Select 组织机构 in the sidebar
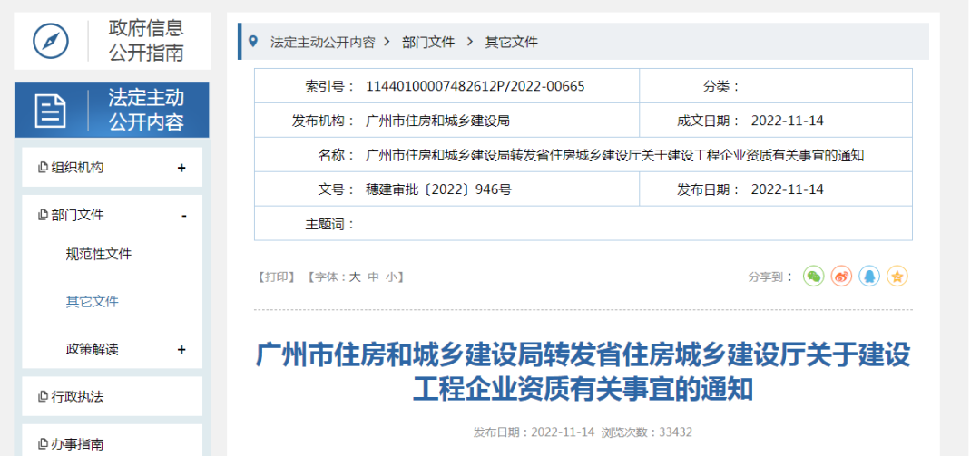This screenshot has width=980, height=456. click(77, 168)
